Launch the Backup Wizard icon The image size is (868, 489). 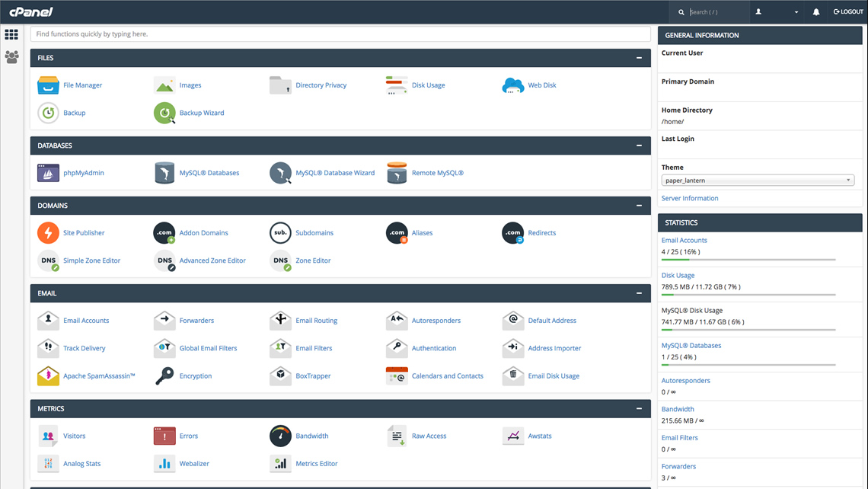click(x=164, y=113)
